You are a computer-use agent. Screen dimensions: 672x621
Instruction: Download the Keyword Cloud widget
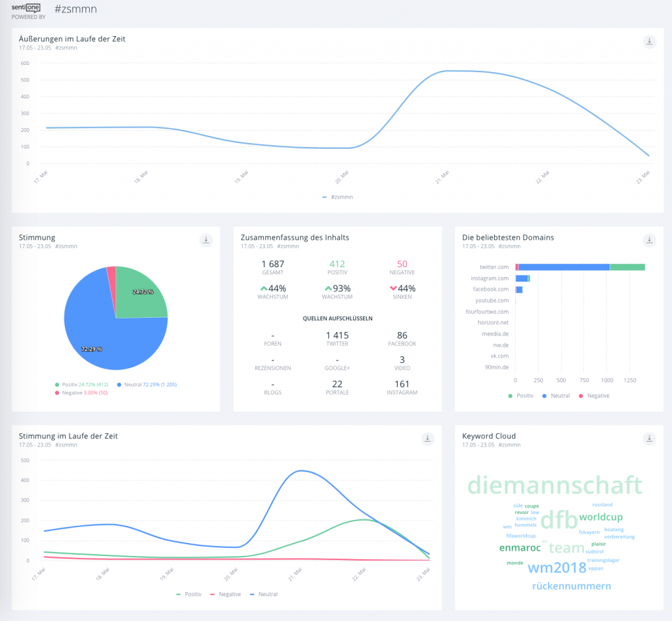649,439
